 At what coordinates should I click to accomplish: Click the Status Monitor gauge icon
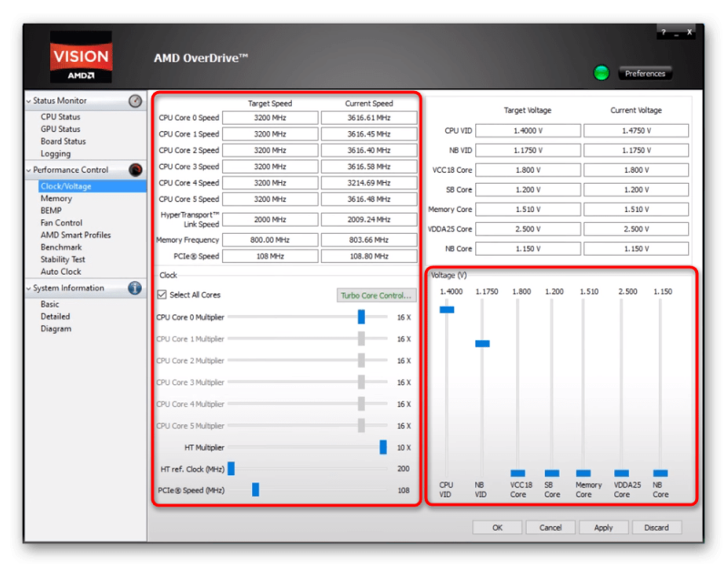coord(135,101)
